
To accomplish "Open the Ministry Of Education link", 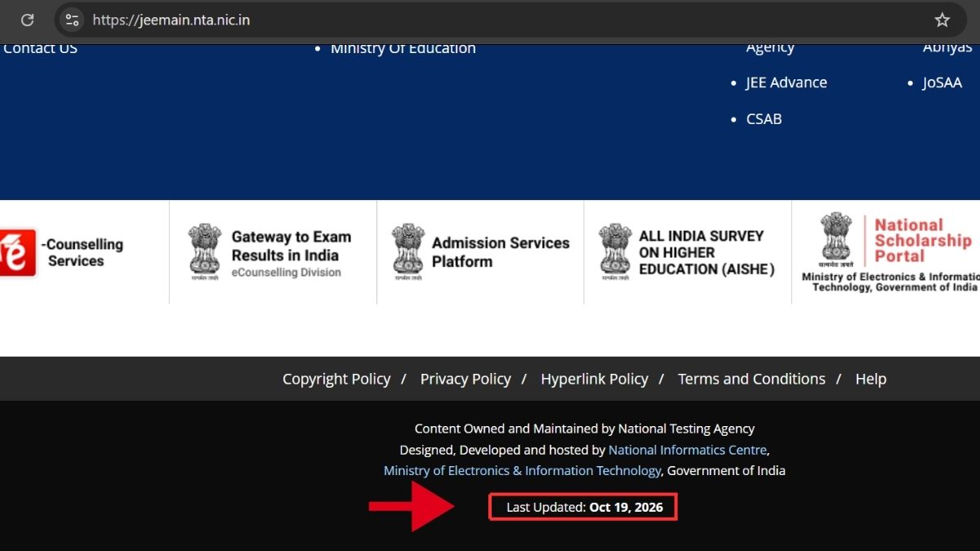I will [403, 48].
